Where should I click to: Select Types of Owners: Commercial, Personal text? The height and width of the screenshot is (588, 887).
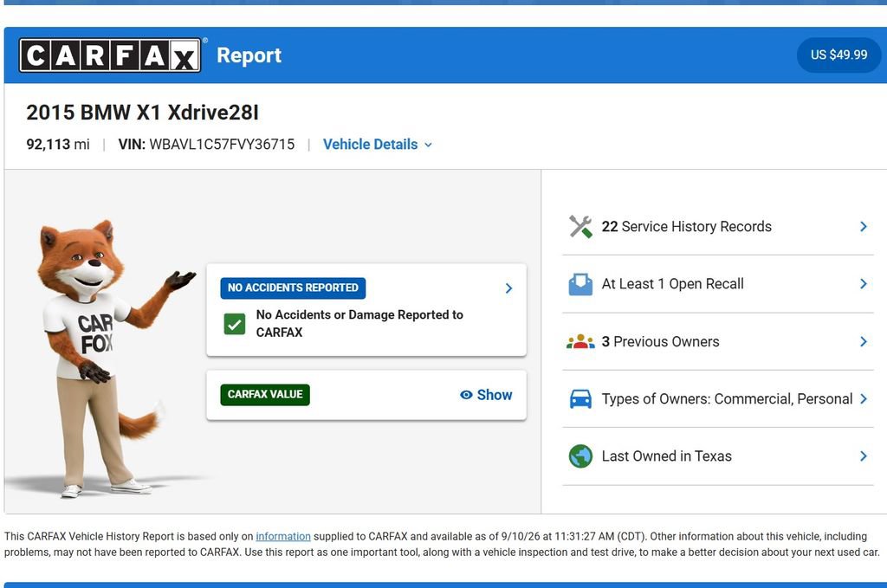click(727, 399)
